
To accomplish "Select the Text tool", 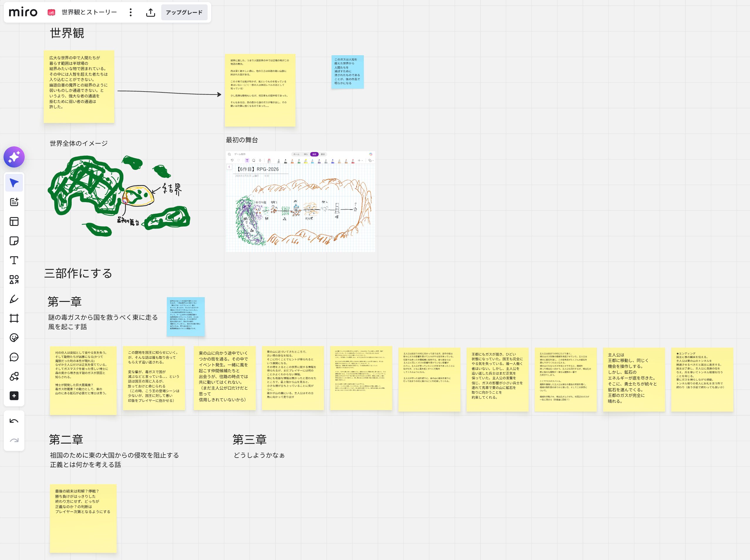I will coord(14,260).
